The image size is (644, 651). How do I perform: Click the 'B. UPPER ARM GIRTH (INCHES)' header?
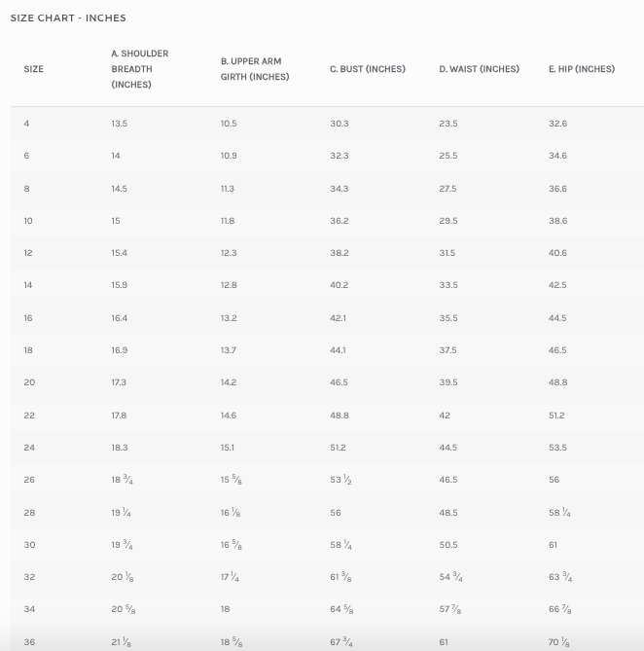pyautogui.click(x=255, y=69)
